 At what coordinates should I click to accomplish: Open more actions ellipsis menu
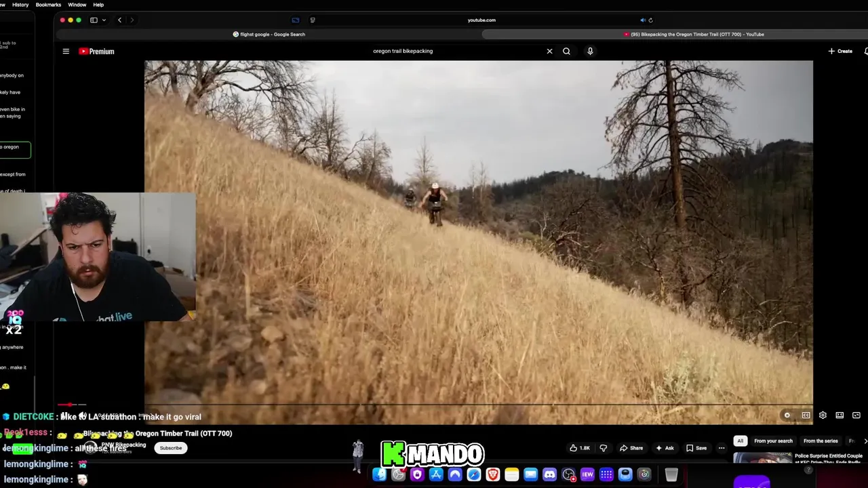(722, 448)
